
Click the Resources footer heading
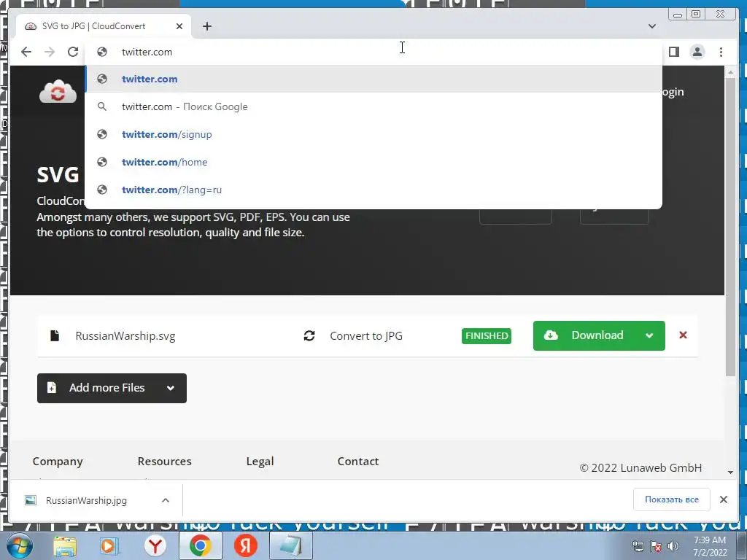click(x=164, y=461)
